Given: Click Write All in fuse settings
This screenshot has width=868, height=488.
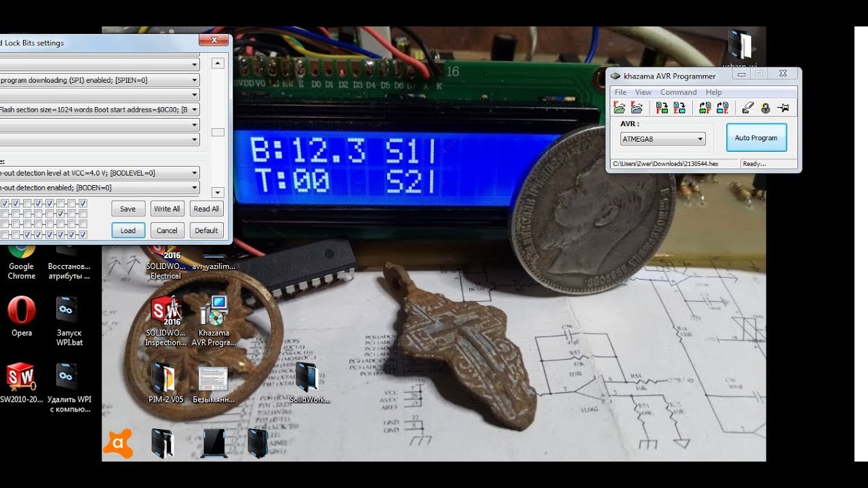Looking at the screenshot, I should [167, 209].
